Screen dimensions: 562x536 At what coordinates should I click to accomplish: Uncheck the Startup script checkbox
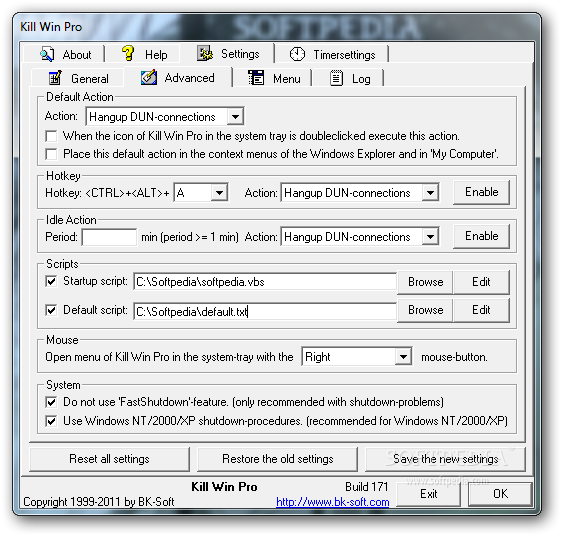coord(51,281)
